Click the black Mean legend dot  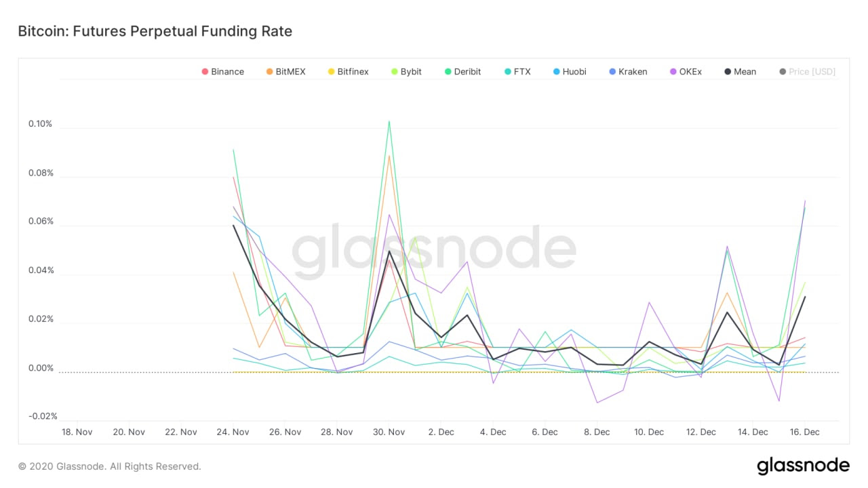point(727,72)
